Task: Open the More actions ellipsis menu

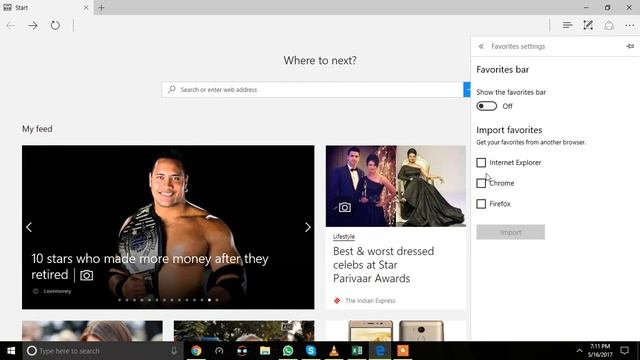Action: tap(629, 25)
